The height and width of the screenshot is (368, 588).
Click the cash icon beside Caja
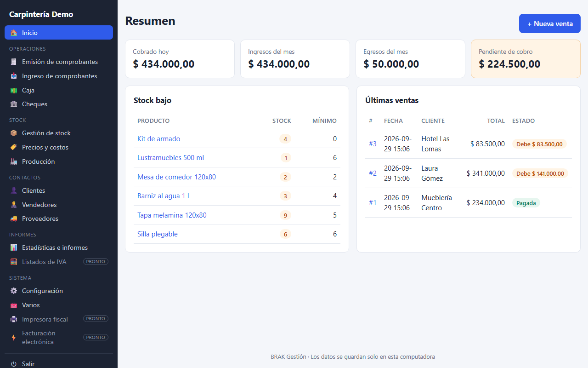click(x=14, y=90)
